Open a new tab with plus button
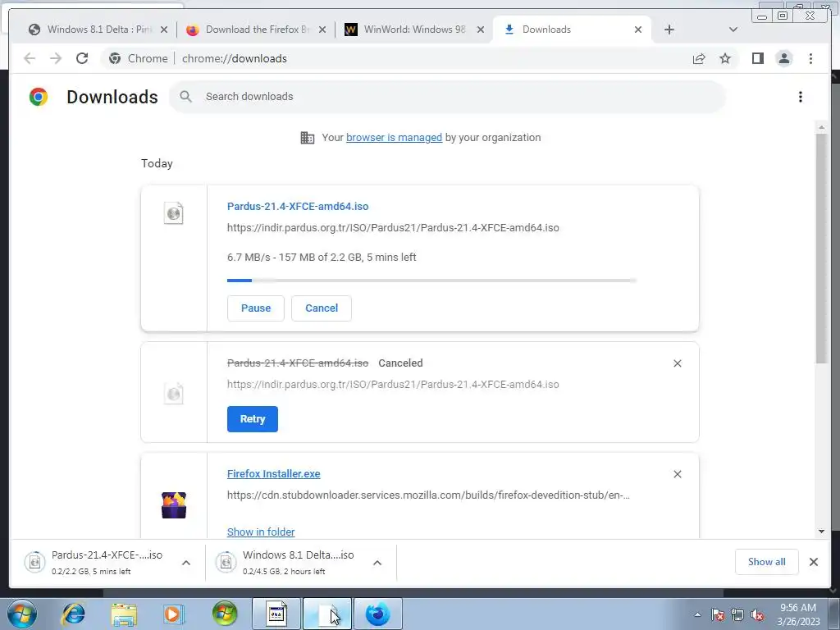The width and height of the screenshot is (840, 630). pos(669,30)
